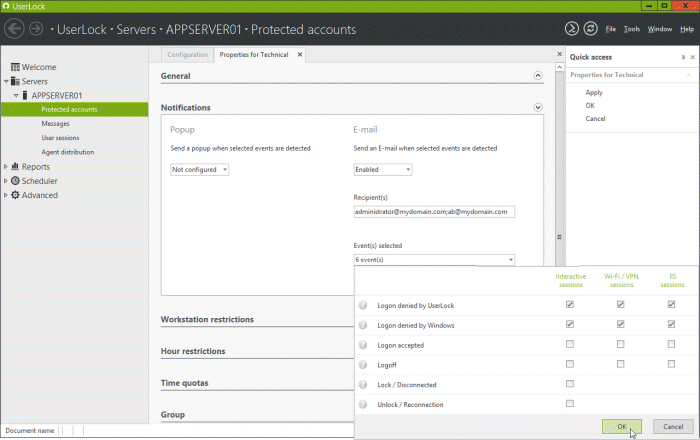The height and width of the screenshot is (440, 700).
Task: Uncheck Logon denied by Windows IIS sessions
Action: (x=671, y=324)
